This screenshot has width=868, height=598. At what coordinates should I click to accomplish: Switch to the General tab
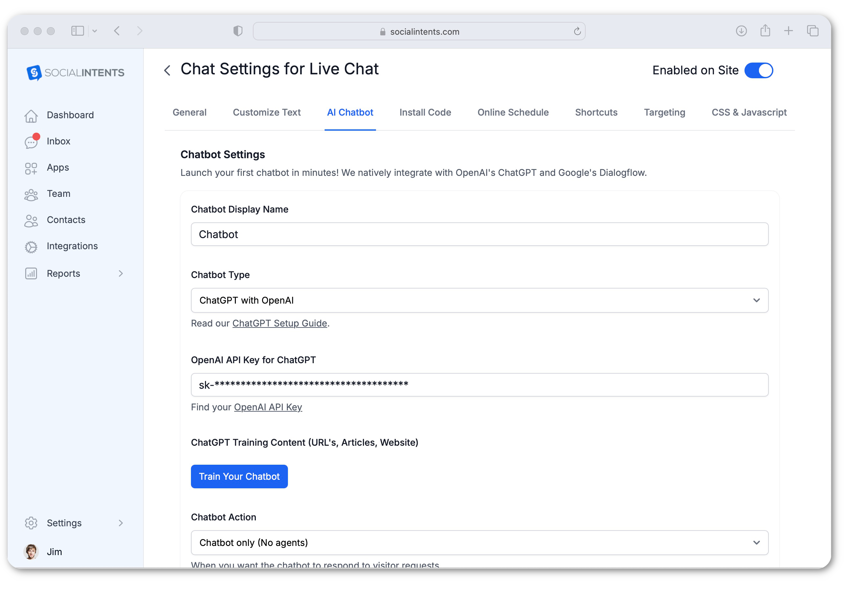click(x=189, y=112)
